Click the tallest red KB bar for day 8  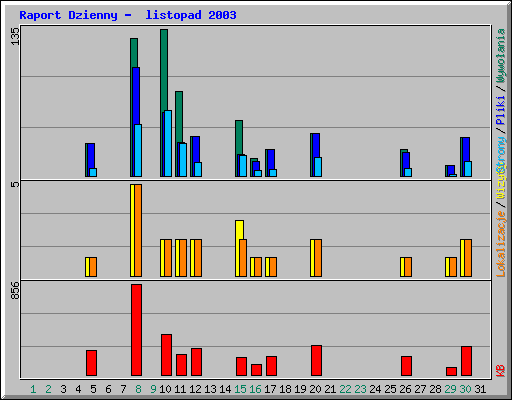tap(136, 330)
